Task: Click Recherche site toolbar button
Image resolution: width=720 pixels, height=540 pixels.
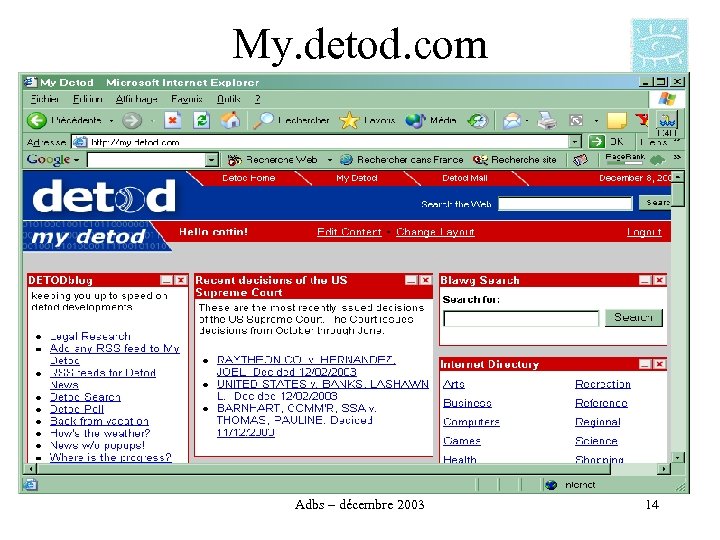Action: [x=515, y=160]
